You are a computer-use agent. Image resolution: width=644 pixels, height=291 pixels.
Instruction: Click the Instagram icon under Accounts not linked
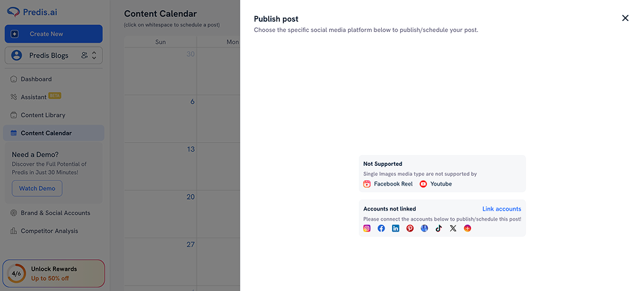point(367,228)
